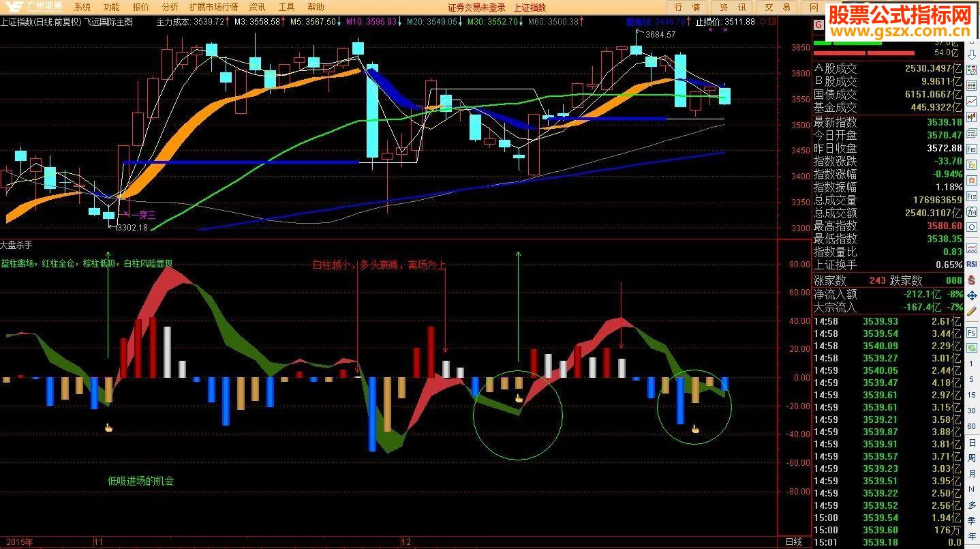Click the 净流入额 -212.1亿 row
The width and height of the screenshot is (980, 549).
pyautogui.click(x=889, y=295)
